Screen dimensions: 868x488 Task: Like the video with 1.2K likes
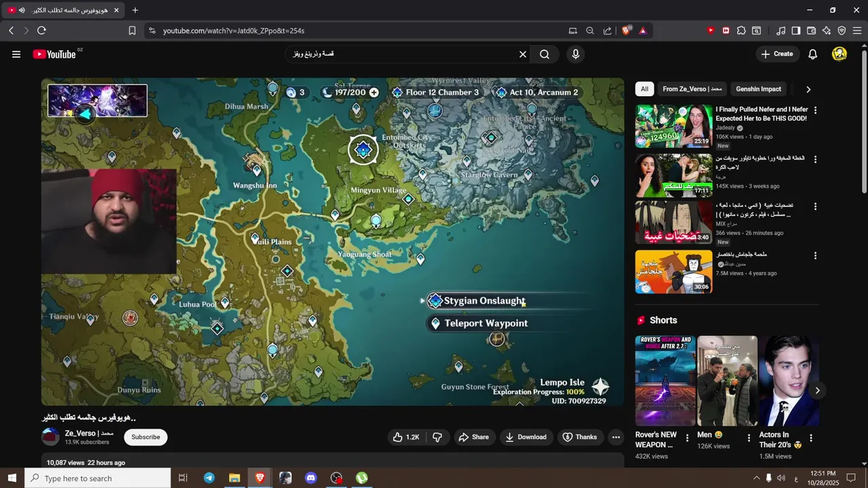(406, 437)
